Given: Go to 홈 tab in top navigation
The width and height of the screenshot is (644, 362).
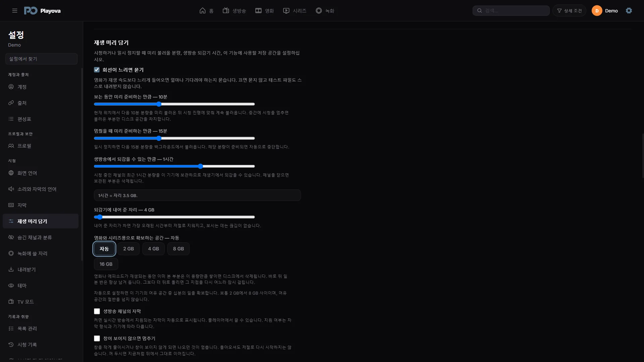Looking at the screenshot, I should point(207,11).
